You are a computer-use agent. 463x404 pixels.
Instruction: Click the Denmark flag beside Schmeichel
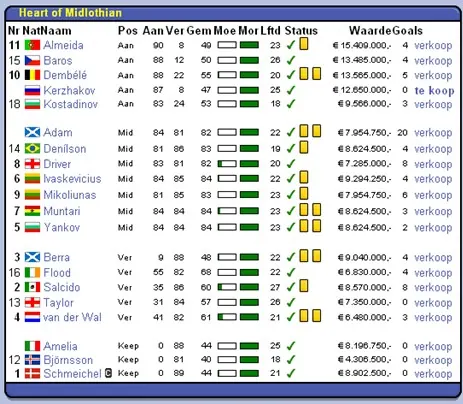[x=32, y=374]
